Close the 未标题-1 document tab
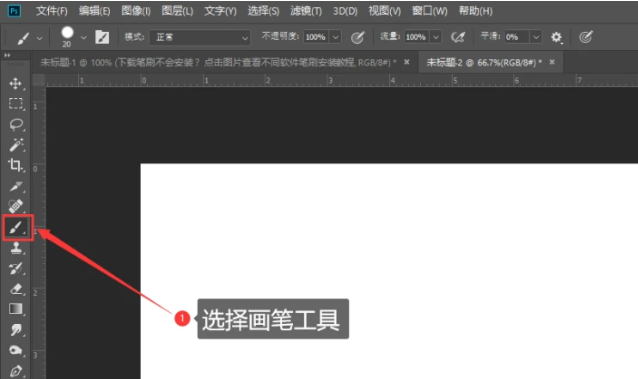This screenshot has width=638, height=379. [x=406, y=62]
